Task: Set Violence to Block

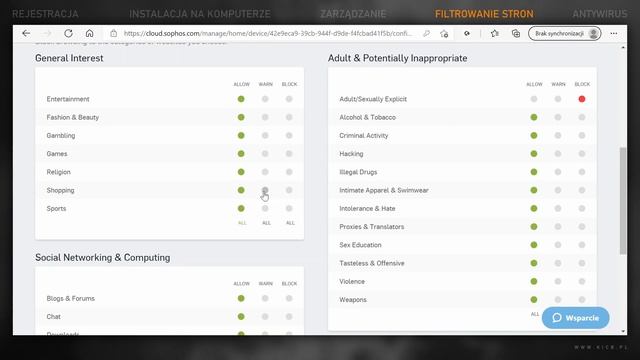Action: pos(582,281)
